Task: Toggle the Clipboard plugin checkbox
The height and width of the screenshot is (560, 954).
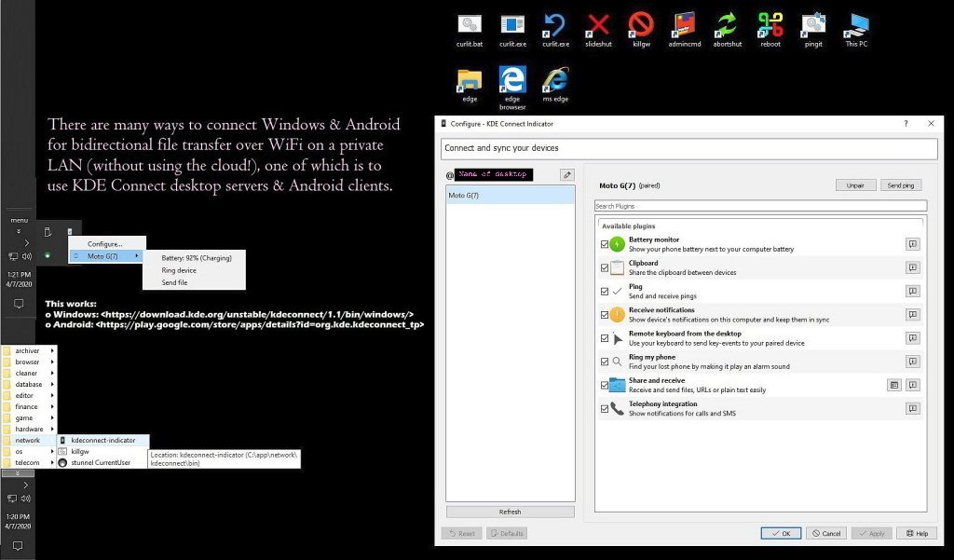Action: click(x=604, y=267)
